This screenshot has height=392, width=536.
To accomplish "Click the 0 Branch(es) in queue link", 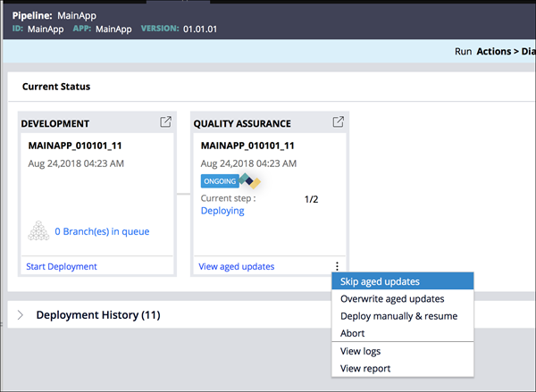I will (x=102, y=231).
